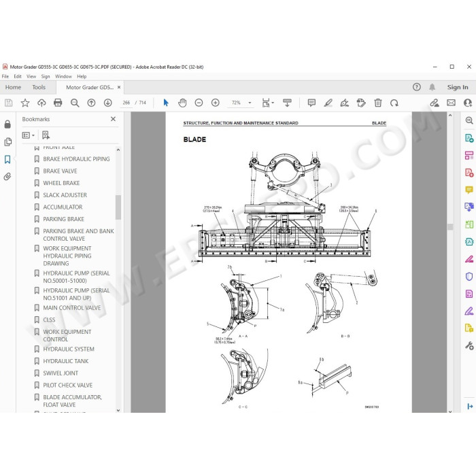Zoom in with plus icon

(216, 103)
